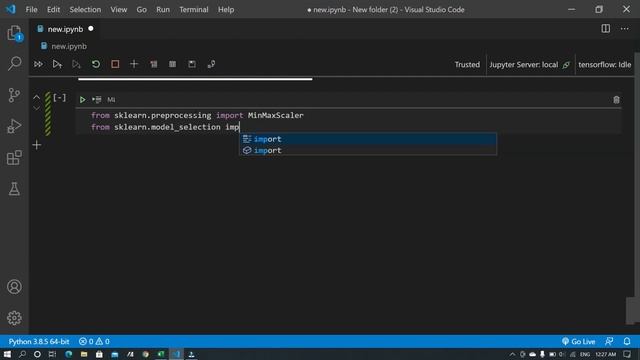Screen dimensions: 640x360
Task: Click the cell execution count [-]
Action: pos(60,98)
